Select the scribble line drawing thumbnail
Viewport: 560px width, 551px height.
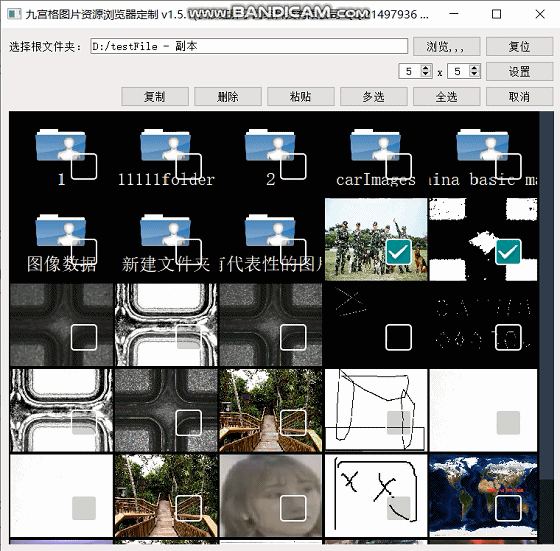[376, 410]
